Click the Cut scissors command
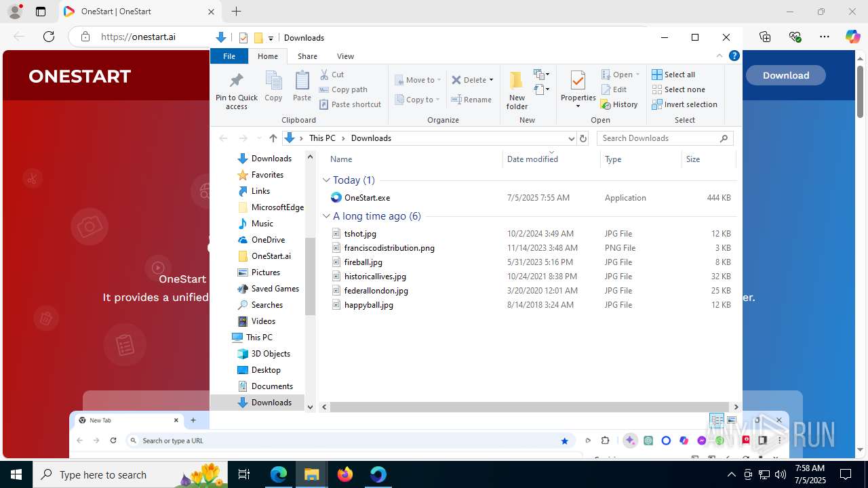868x488 pixels. tap(332, 75)
